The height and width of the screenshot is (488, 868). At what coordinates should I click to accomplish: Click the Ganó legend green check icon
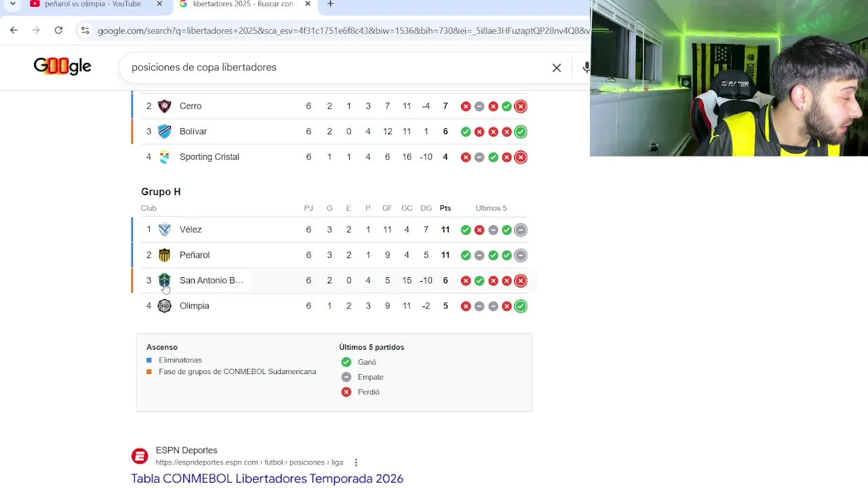tap(347, 362)
